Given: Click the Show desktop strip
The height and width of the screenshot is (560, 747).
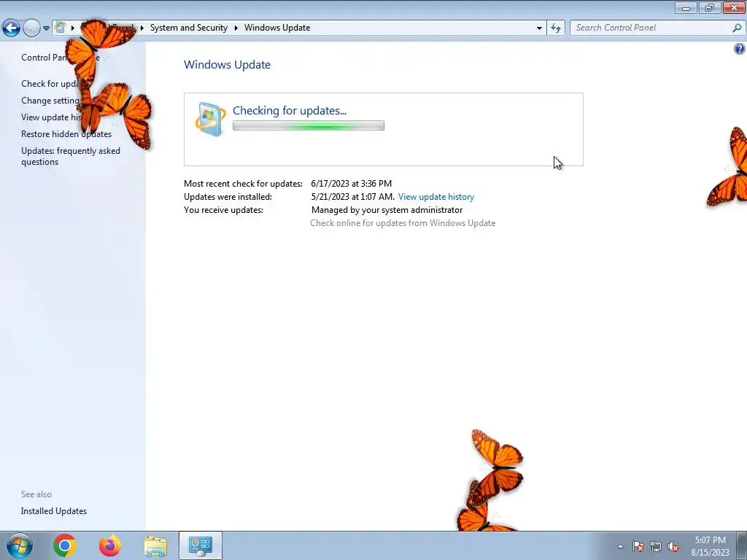Looking at the screenshot, I should (741, 545).
